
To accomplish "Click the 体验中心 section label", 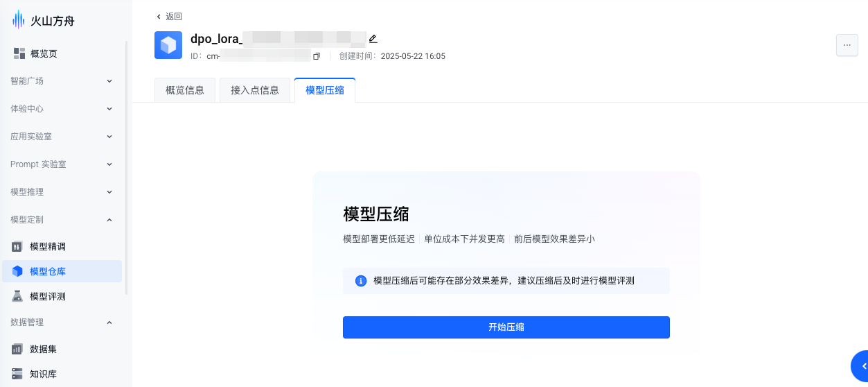I will [27, 109].
